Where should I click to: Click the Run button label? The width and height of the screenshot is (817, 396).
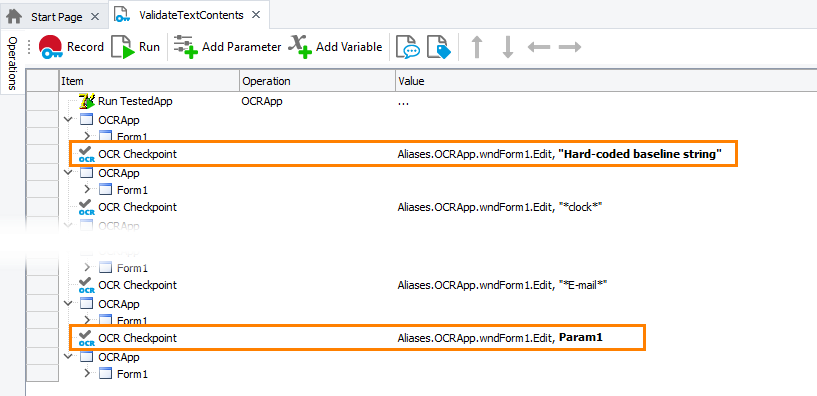coord(149,47)
